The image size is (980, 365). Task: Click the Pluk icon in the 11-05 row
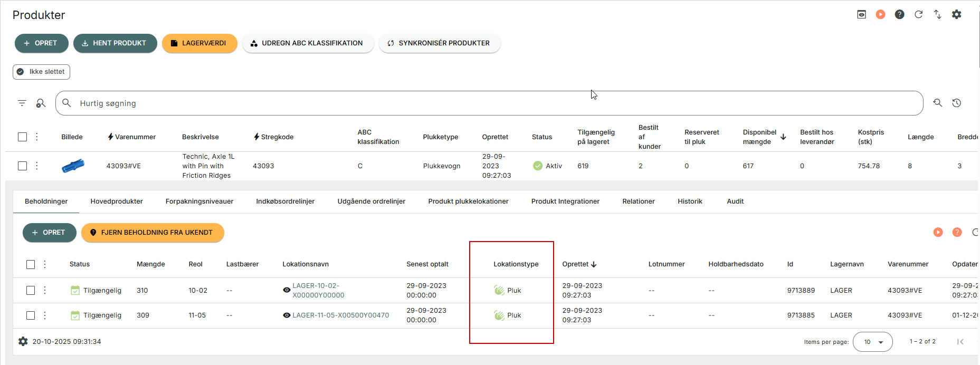tap(499, 315)
